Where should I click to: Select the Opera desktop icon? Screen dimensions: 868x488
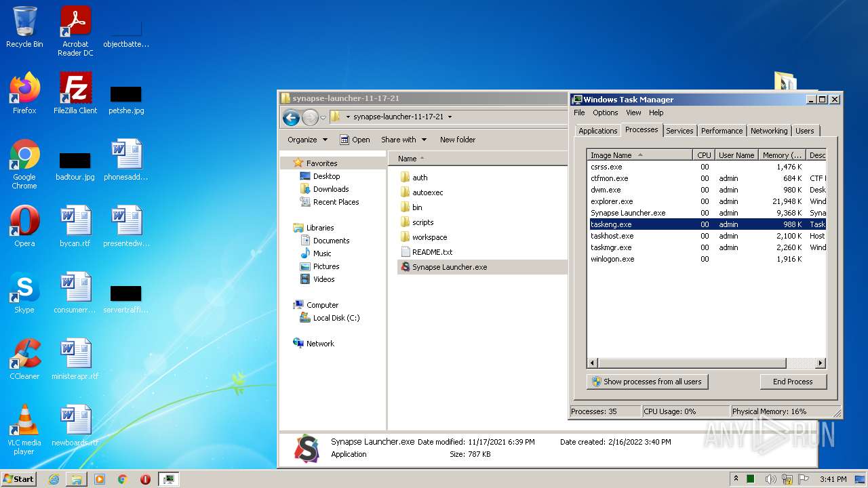coord(24,226)
